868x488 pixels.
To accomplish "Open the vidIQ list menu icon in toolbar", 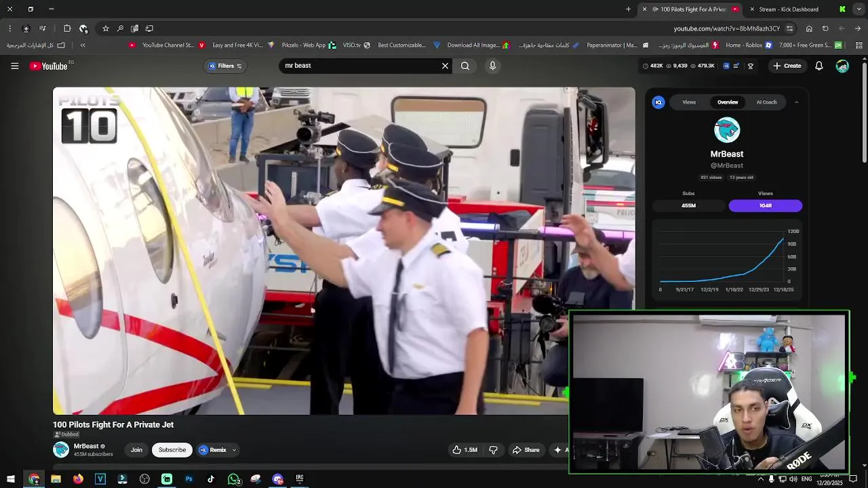I will [736, 66].
